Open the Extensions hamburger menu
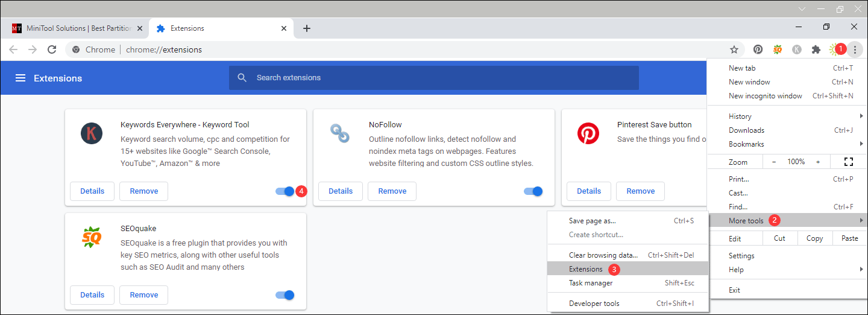 pyautogui.click(x=20, y=78)
